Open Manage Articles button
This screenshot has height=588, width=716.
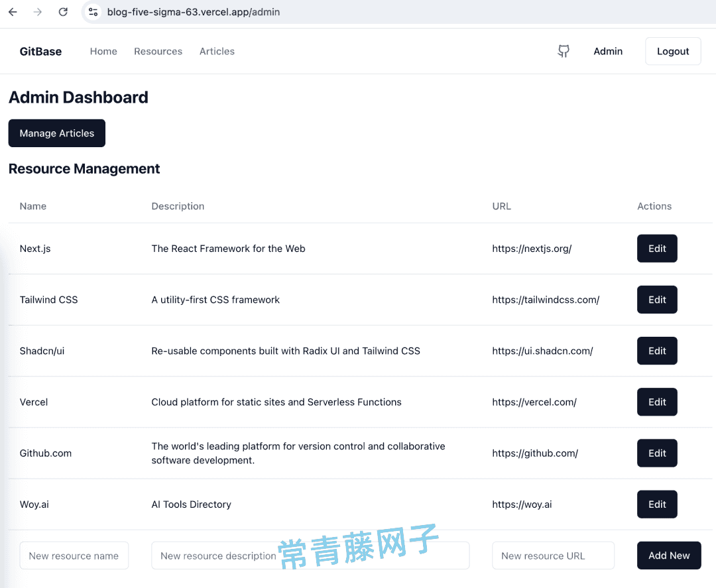pos(56,133)
